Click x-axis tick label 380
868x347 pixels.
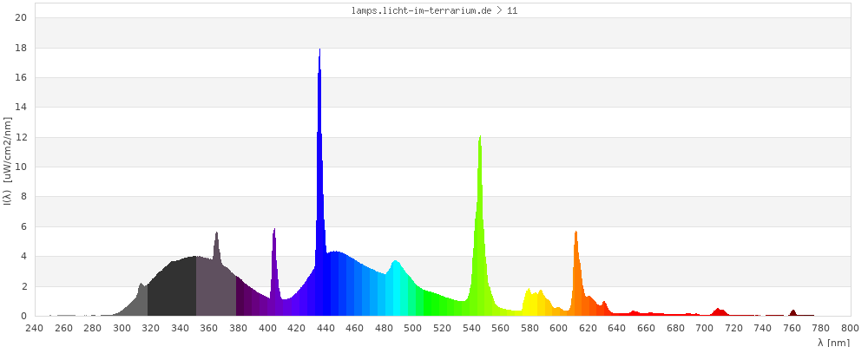click(239, 328)
